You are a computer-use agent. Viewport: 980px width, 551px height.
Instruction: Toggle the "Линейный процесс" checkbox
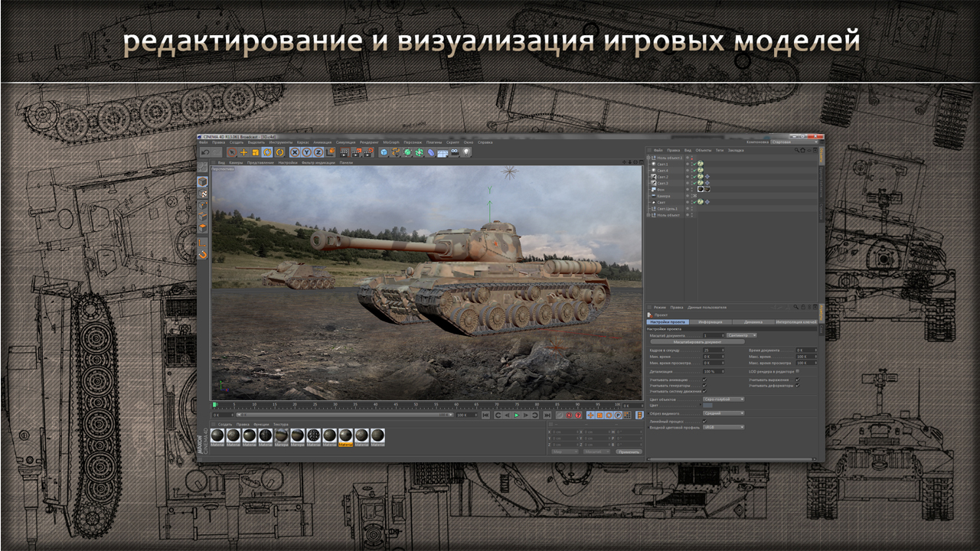704,421
